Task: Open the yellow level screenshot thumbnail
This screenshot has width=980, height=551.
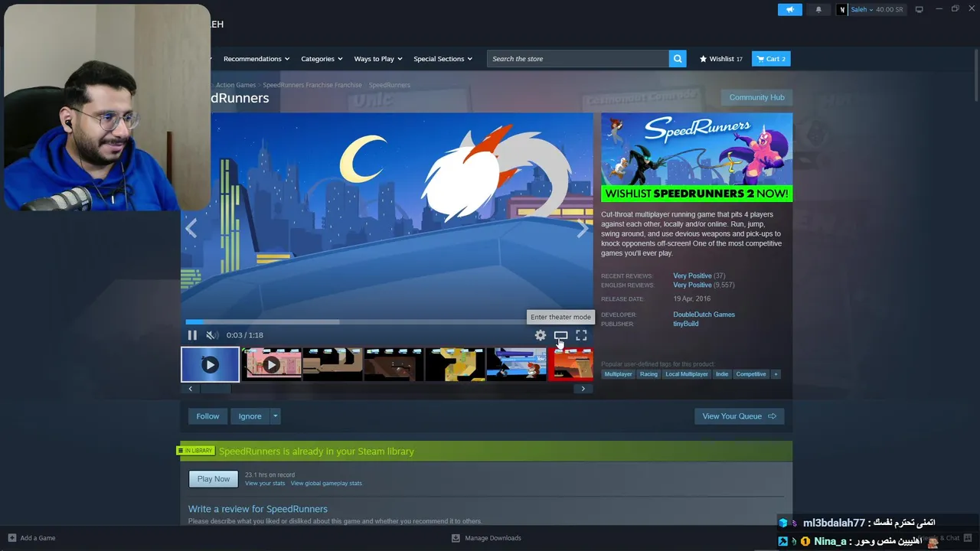Action: [455, 364]
